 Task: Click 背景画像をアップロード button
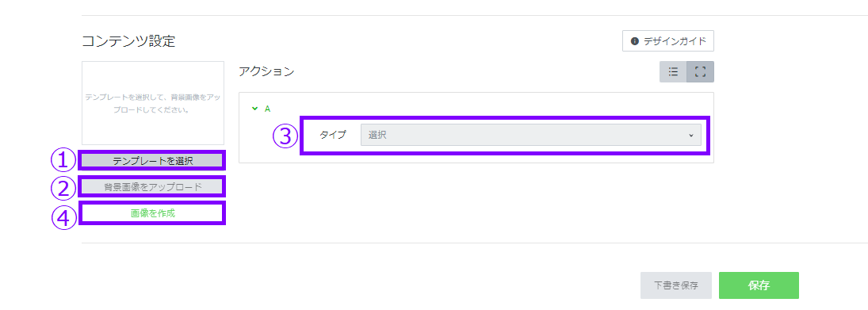[x=153, y=187]
